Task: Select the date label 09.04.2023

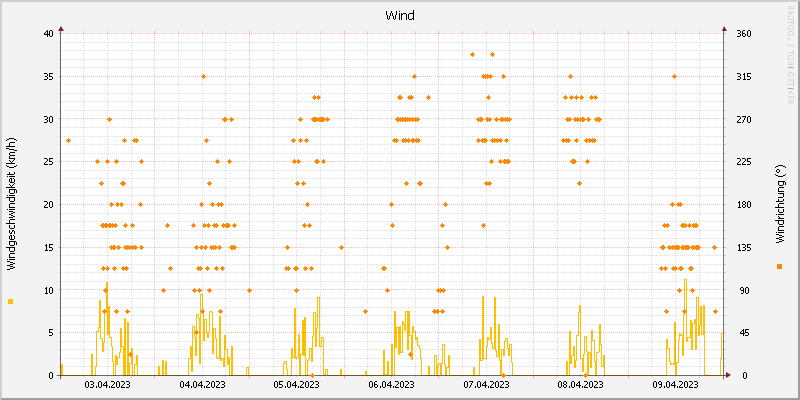Action: pyautogui.click(x=676, y=384)
